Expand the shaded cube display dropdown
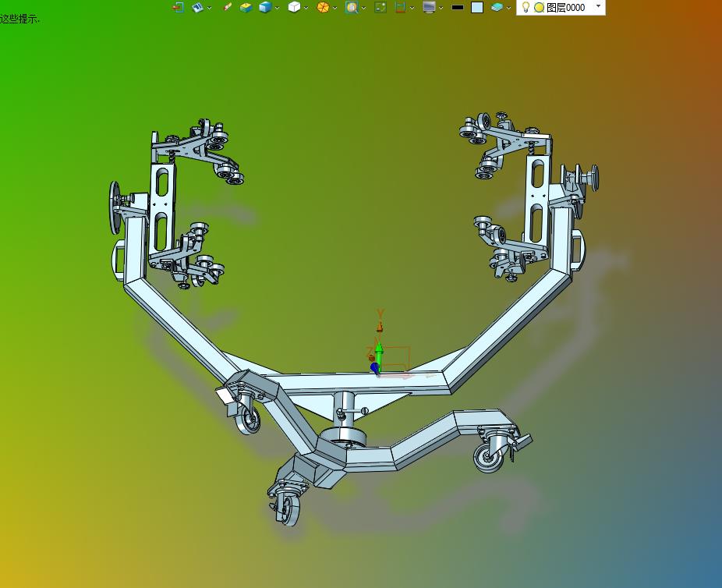The height and width of the screenshot is (588, 722). 278,8
